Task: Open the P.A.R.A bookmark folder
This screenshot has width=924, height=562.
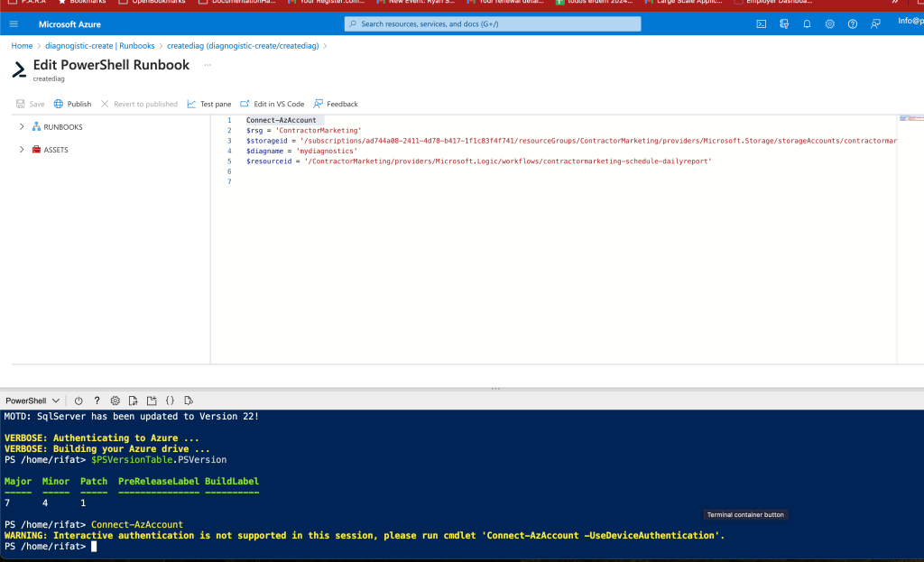Action: click(27, 2)
